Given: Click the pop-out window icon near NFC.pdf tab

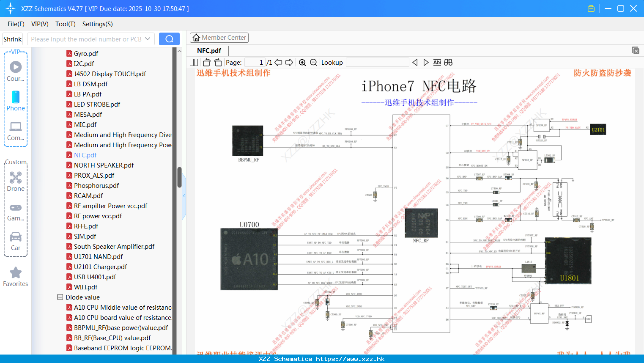Looking at the screenshot, I should (636, 50).
